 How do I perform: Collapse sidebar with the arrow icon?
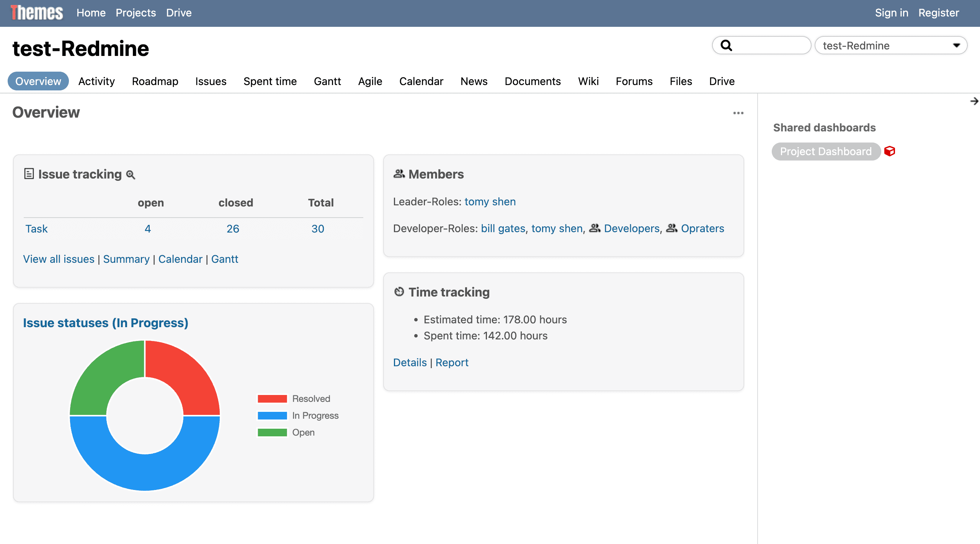(974, 101)
